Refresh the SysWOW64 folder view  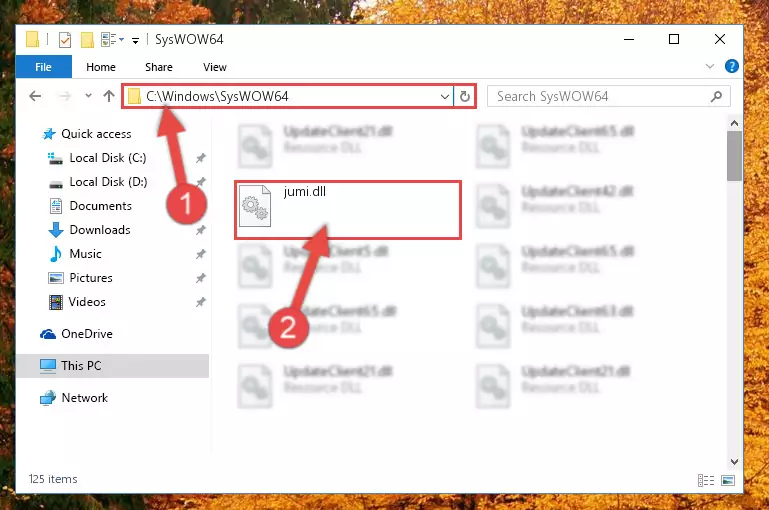pyautogui.click(x=464, y=97)
